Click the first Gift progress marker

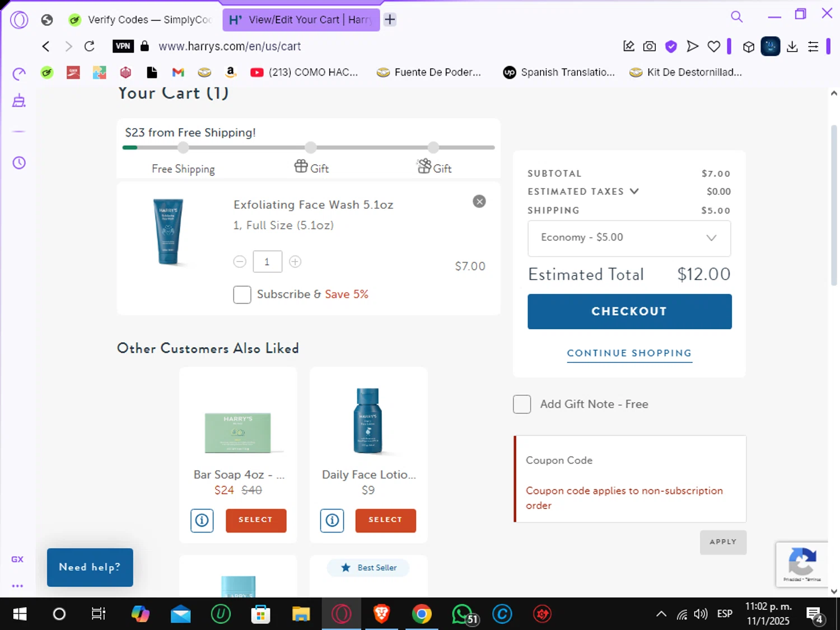pos(311,148)
